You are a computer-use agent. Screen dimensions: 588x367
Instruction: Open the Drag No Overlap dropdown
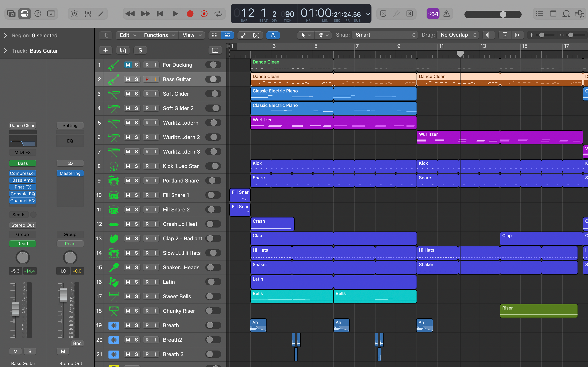pos(458,35)
